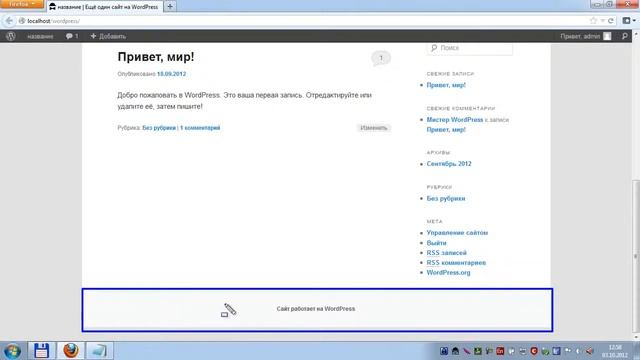Click the red square tray icon
The image size is (640, 360).
[x=500, y=351]
